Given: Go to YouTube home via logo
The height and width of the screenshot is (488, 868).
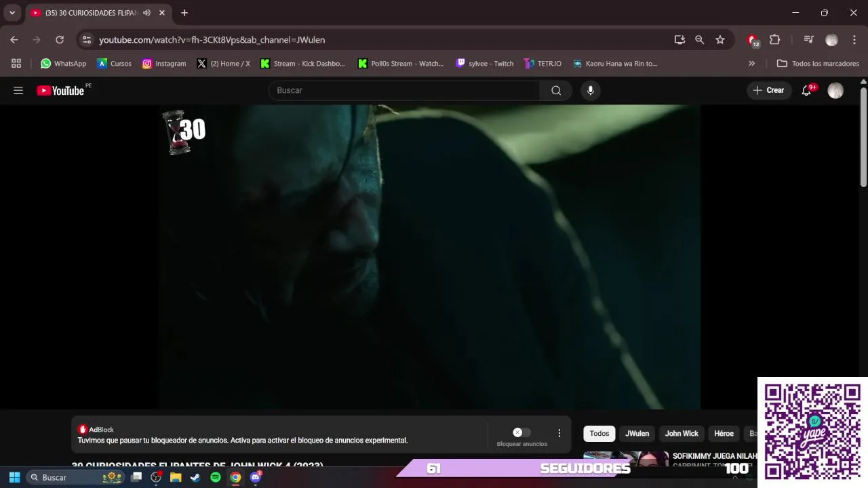Looking at the screenshot, I should 60,90.
